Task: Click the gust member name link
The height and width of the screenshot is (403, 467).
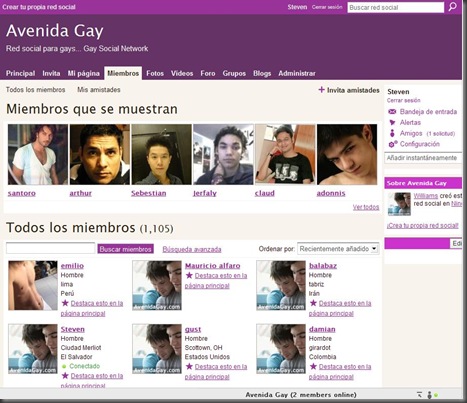Action: tap(193, 329)
